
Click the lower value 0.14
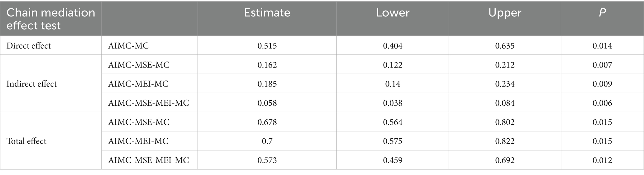[x=393, y=84]
